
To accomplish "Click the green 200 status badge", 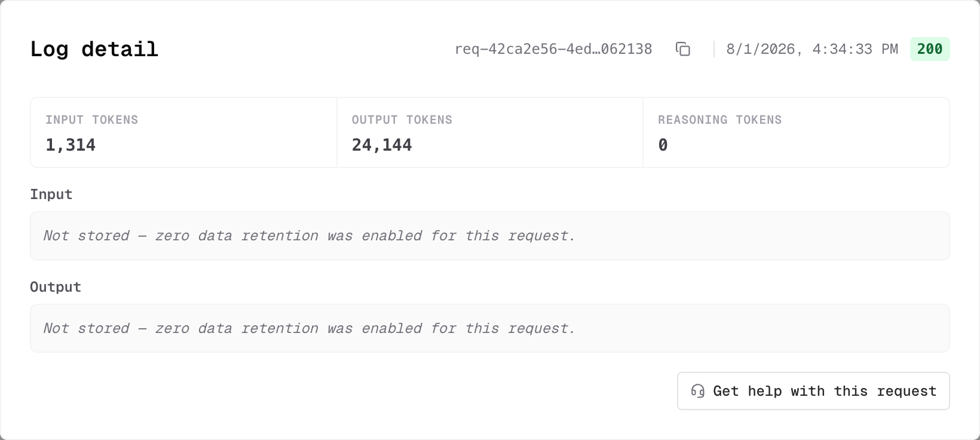I will (930, 49).
